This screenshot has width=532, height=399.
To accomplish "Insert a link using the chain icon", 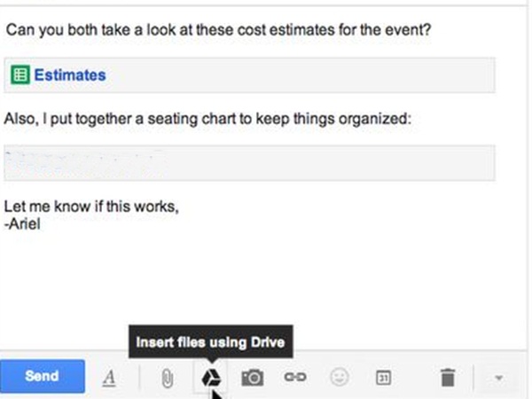I will point(294,377).
